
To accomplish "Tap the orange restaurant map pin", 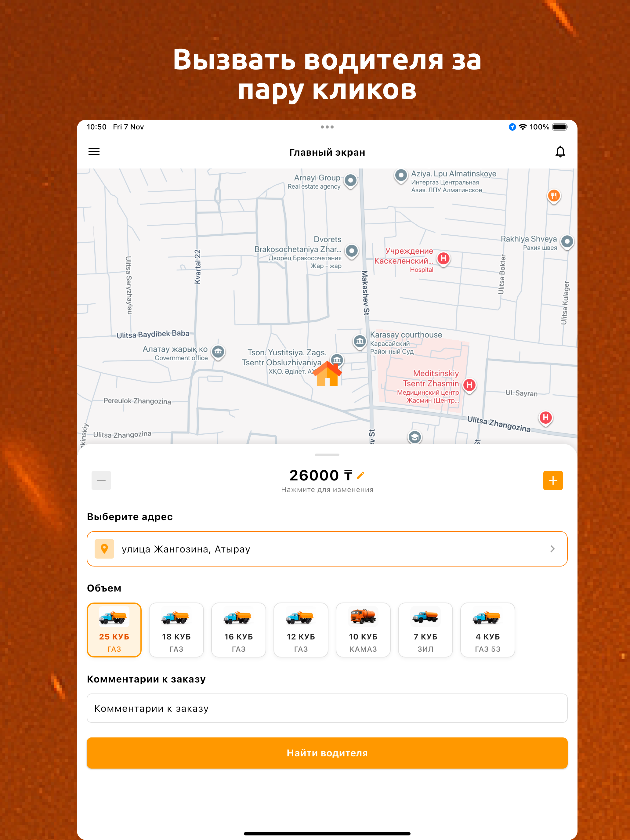I will [x=554, y=196].
